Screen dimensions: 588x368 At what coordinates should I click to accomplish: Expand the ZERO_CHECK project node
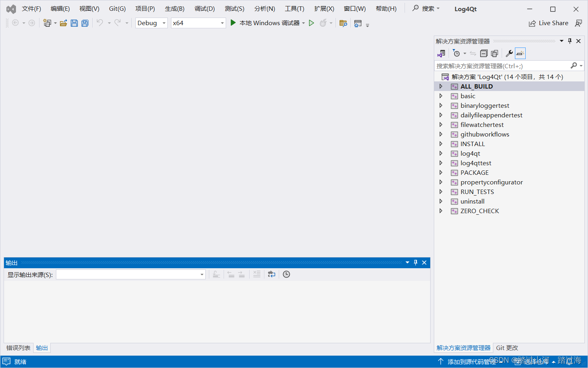[441, 211]
